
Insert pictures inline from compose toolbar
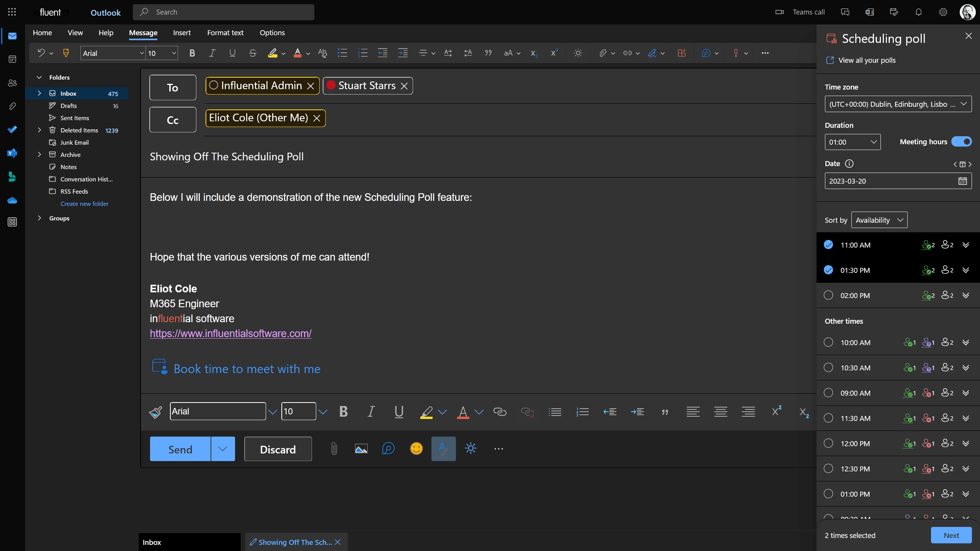pos(361,448)
